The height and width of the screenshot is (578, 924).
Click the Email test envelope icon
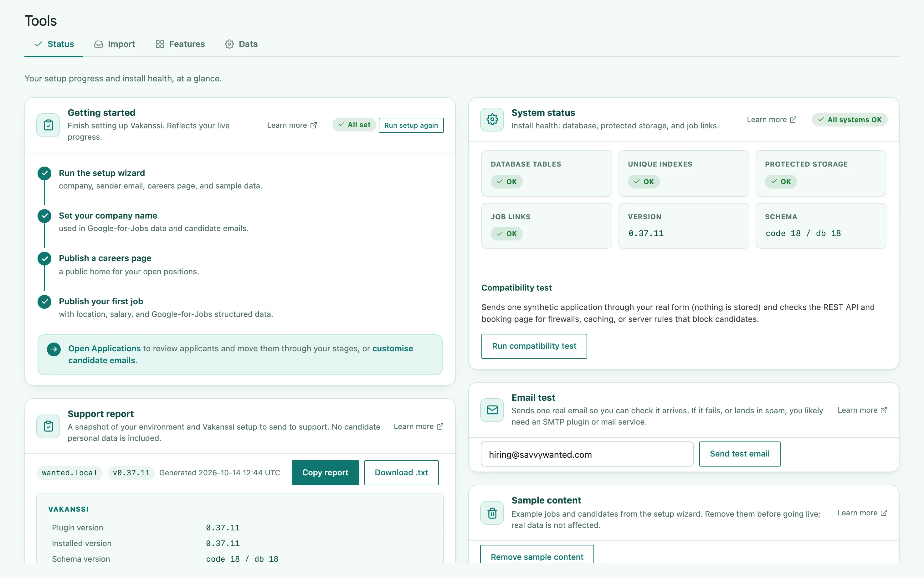pyautogui.click(x=492, y=410)
